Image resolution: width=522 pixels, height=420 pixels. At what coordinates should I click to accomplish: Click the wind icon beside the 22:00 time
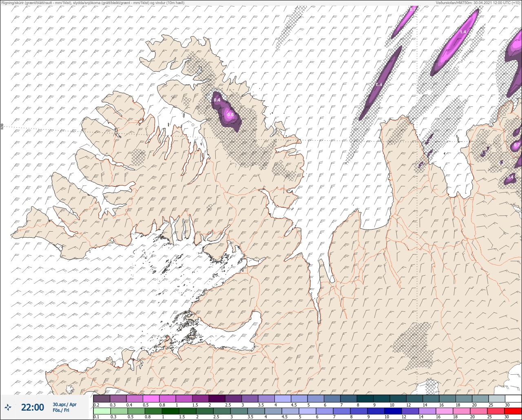point(8,407)
